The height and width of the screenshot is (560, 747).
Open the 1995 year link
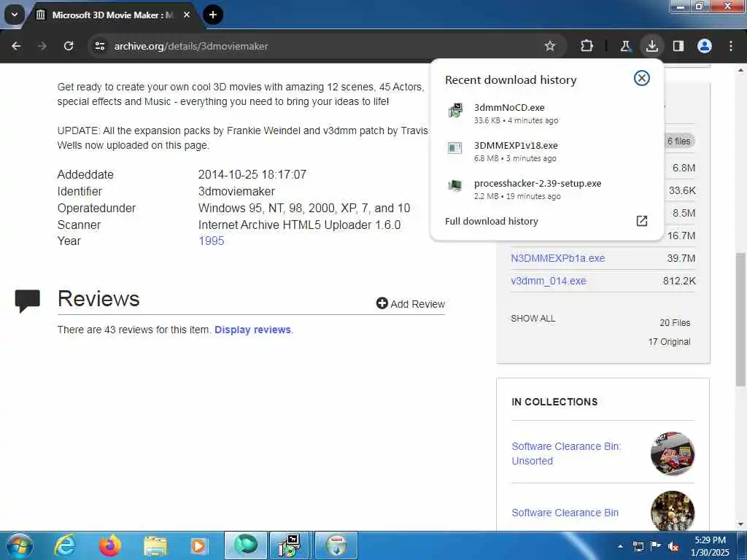click(211, 241)
